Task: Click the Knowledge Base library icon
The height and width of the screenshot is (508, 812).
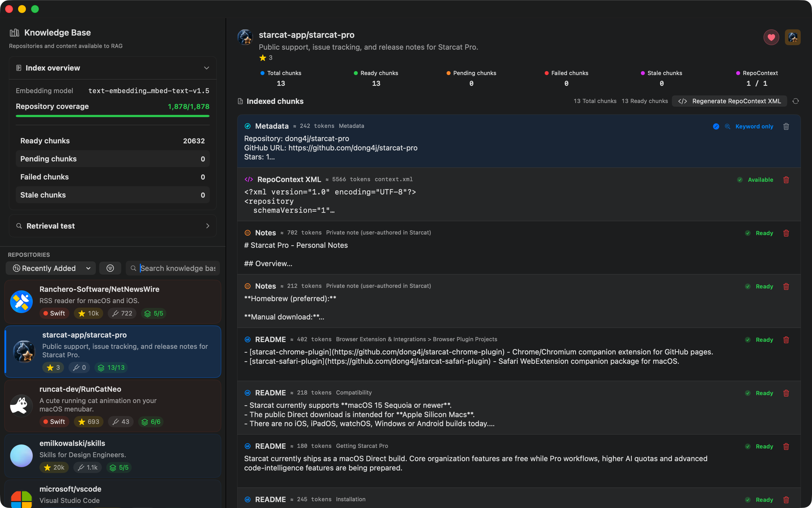Action: point(14,32)
